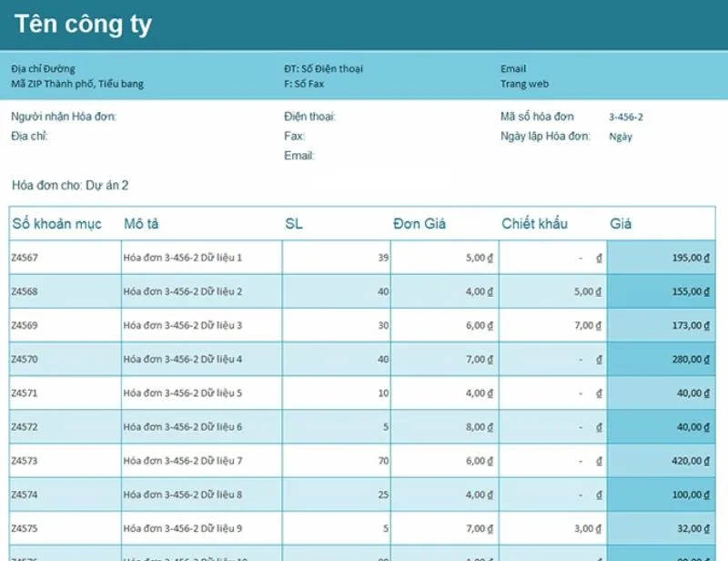This screenshot has width=728, height=561.
Task: Select the 'Hóa đơn cho: Dự án 2' line
Action: 70,185
